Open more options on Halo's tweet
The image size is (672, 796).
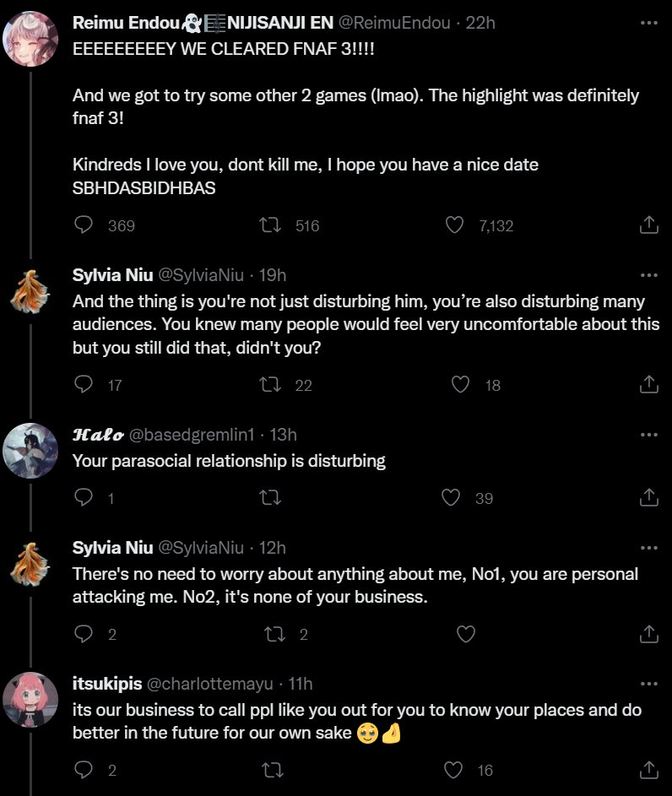click(648, 435)
